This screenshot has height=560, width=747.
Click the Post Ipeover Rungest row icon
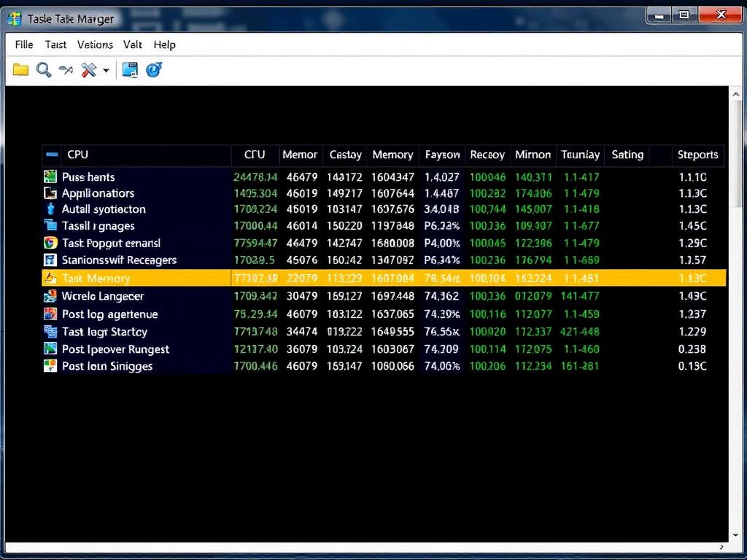point(50,349)
